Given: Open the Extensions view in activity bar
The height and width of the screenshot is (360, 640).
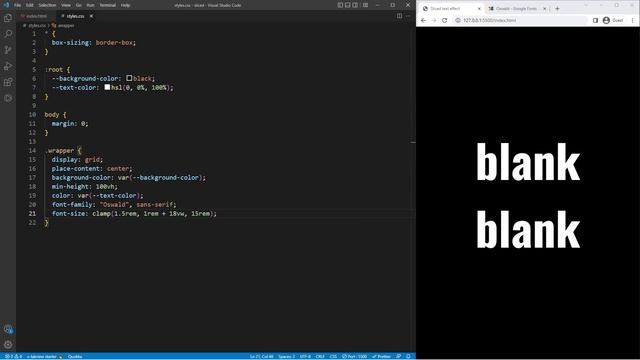Looking at the screenshot, I should 8,82.
